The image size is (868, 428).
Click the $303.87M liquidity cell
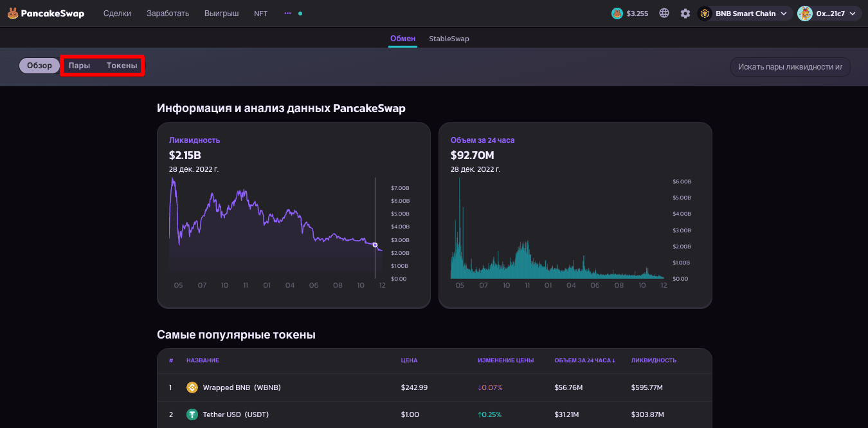click(647, 414)
